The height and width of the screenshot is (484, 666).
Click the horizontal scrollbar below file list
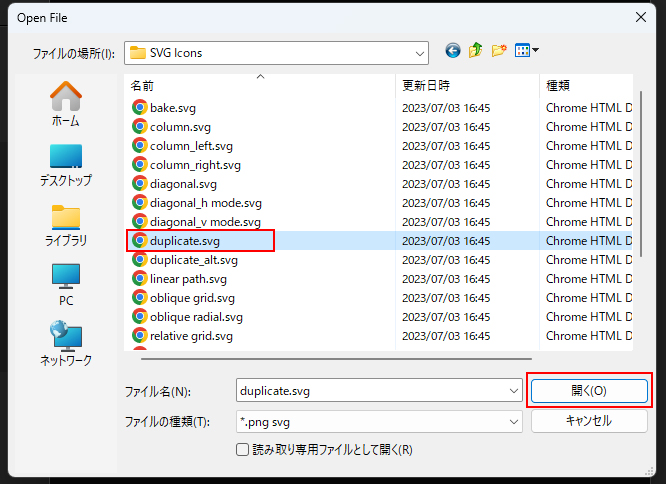[336, 359]
